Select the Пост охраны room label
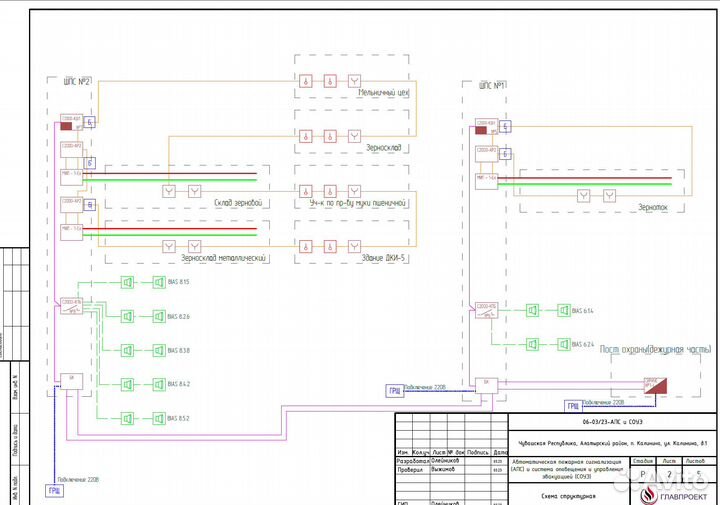The width and height of the screenshot is (720, 505). pos(654,350)
